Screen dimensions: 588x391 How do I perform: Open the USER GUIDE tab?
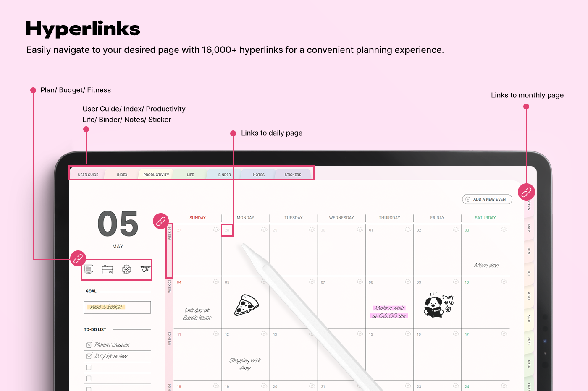[x=88, y=175]
